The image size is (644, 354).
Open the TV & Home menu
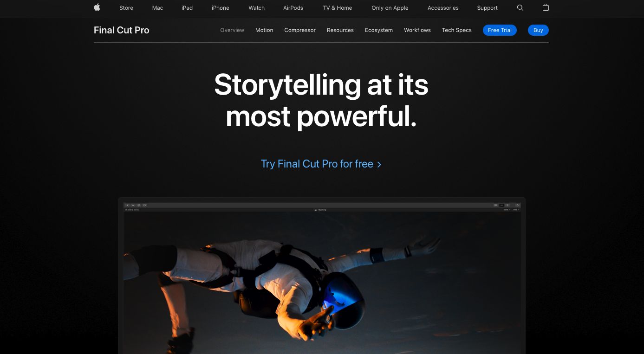click(338, 8)
